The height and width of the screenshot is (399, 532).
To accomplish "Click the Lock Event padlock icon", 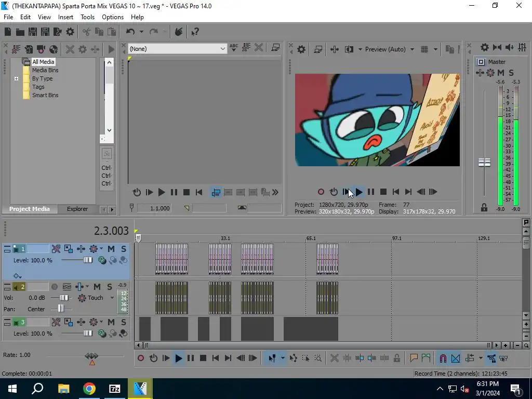I will [396, 358].
